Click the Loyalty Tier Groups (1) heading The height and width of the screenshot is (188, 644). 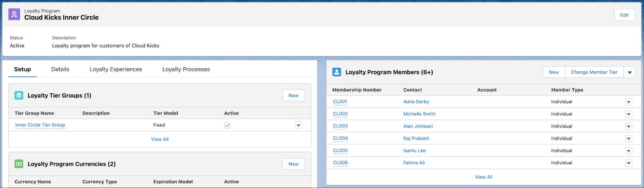point(60,96)
